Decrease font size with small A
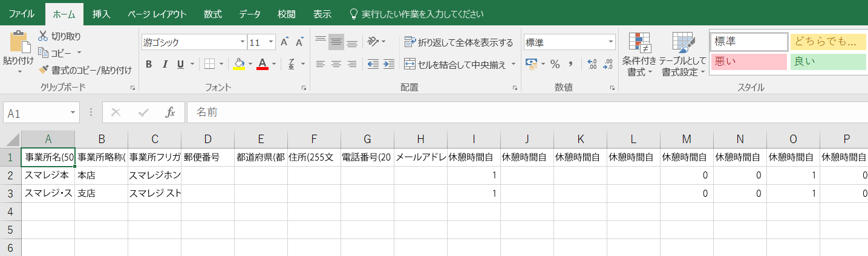 click(x=299, y=42)
